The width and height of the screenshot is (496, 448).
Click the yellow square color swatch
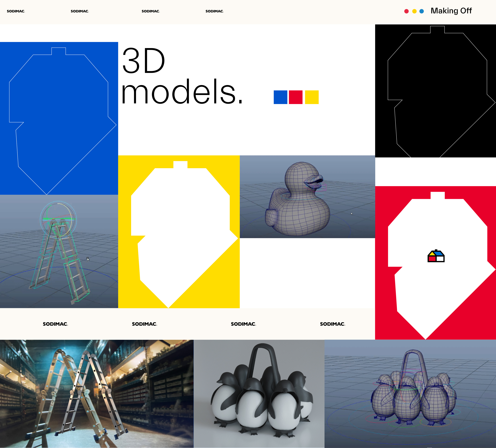(x=312, y=97)
